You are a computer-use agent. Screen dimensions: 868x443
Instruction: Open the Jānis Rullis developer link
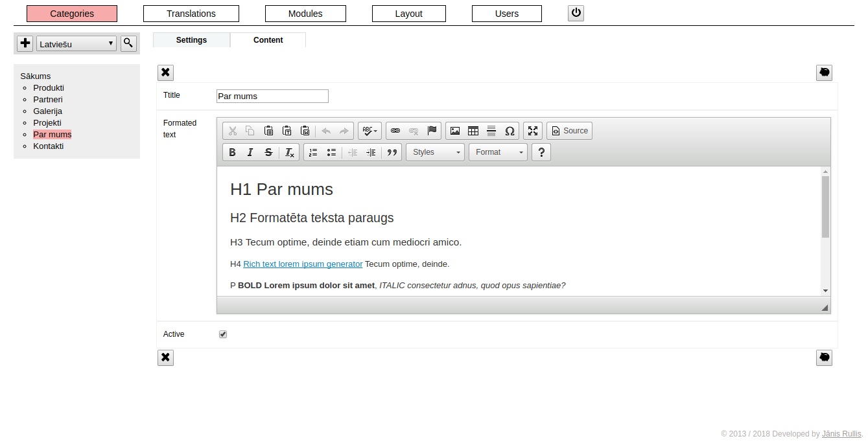842,434
